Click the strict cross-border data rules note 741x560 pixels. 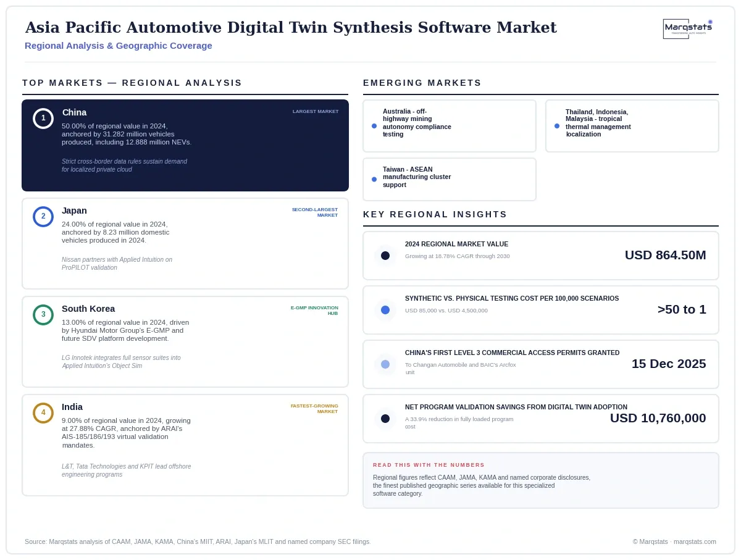pyautogui.click(x=124, y=165)
